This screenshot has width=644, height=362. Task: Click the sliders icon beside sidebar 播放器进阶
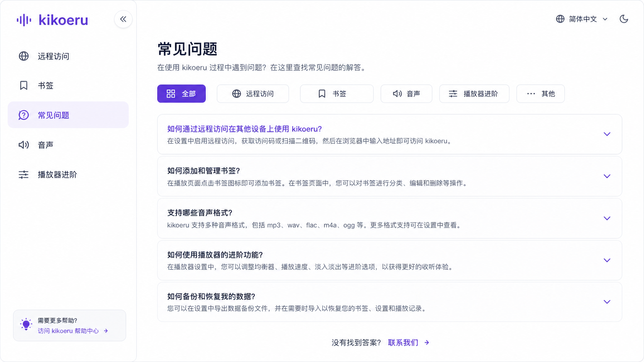point(23,175)
